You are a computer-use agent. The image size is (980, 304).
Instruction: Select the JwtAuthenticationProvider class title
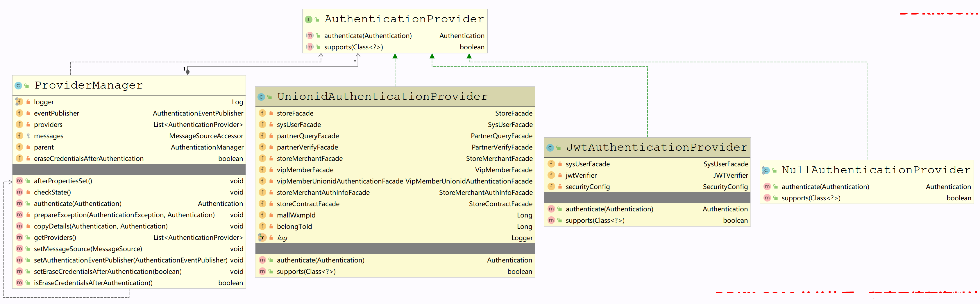pos(657,147)
